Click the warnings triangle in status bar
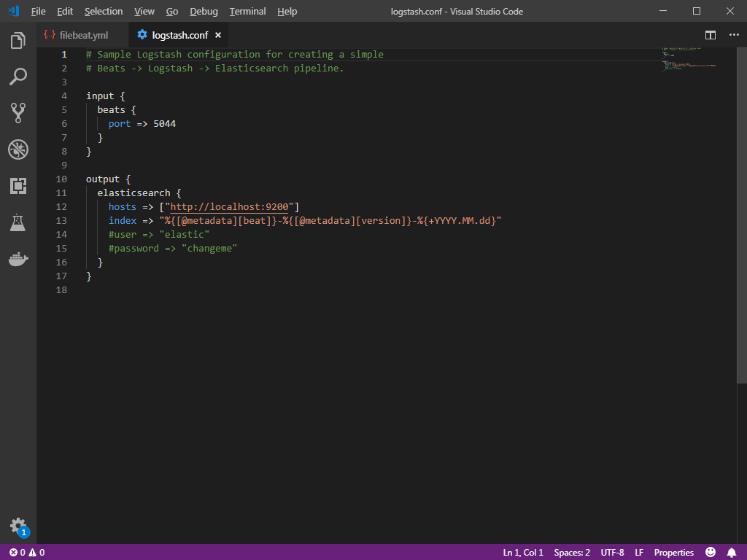 (x=32, y=553)
